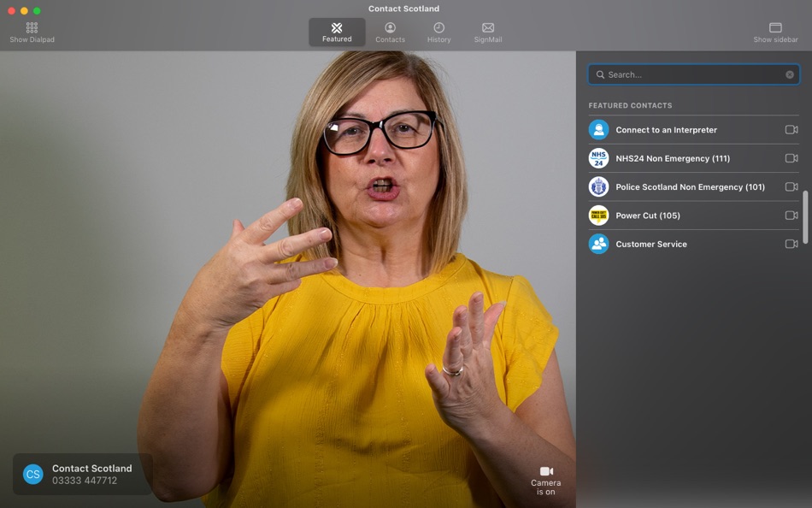Turn off the camera
The image size is (812, 508).
(546, 476)
